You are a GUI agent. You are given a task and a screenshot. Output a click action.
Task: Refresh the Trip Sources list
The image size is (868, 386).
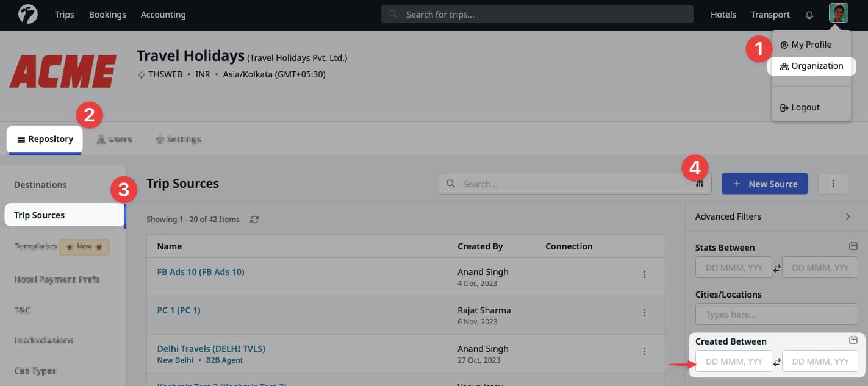tap(254, 220)
